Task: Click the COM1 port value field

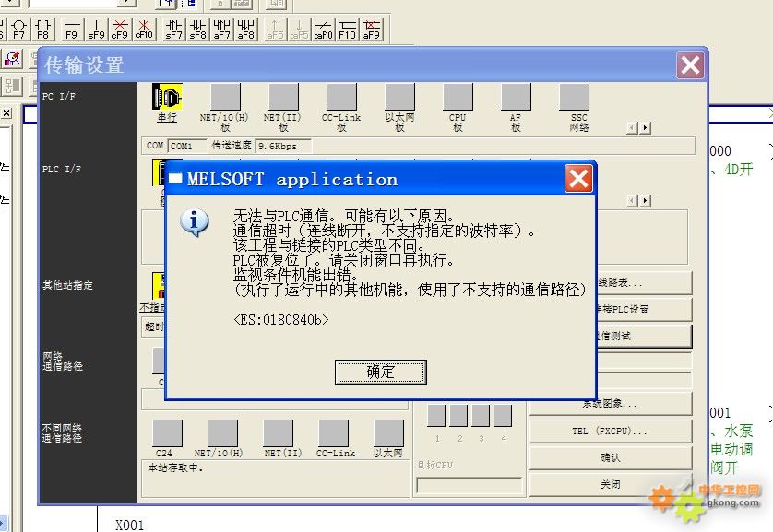Action: point(187,146)
